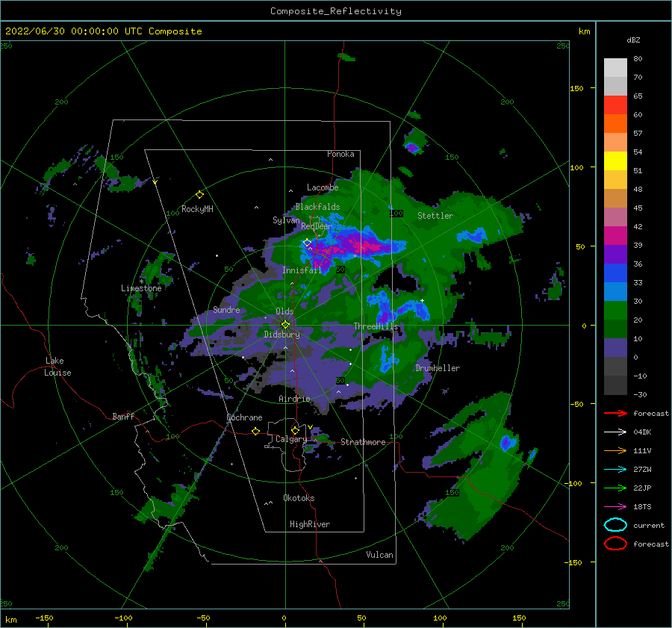This screenshot has height=628, width=672.
Task: Click the yellow radar-site marker between Olds and Didsbury
Action: pyautogui.click(x=285, y=325)
